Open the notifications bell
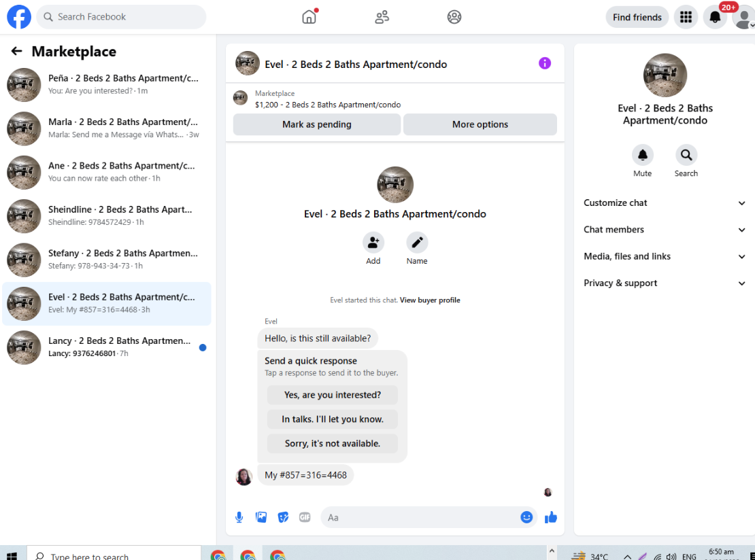755x560 pixels. 715,17
